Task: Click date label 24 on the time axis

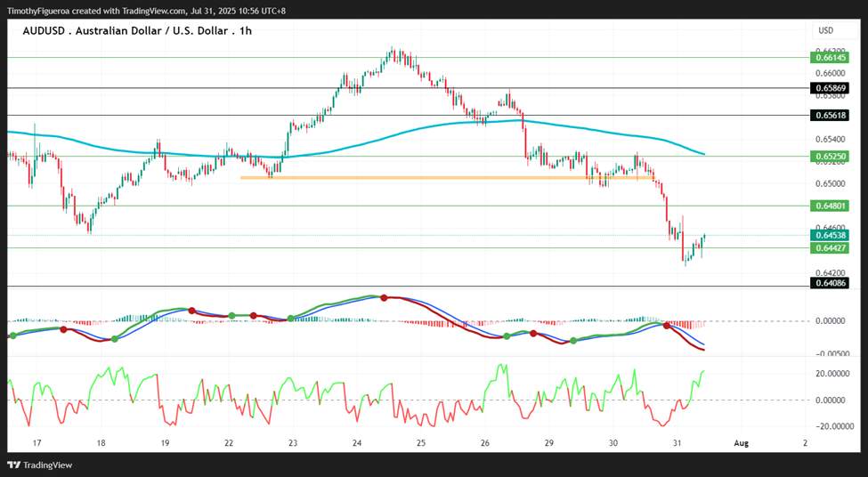Action: pyautogui.click(x=357, y=443)
